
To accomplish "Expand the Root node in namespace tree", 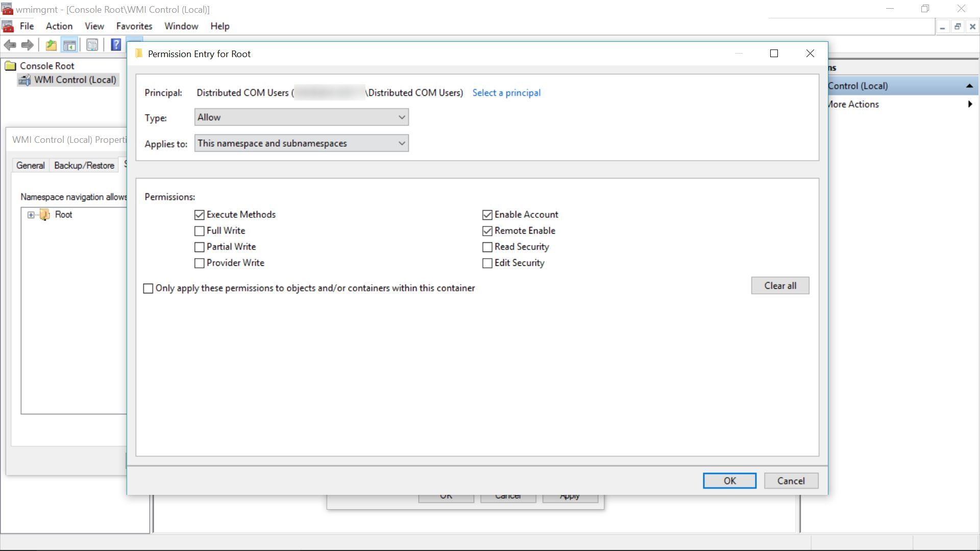I will pyautogui.click(x=31, y=215).
